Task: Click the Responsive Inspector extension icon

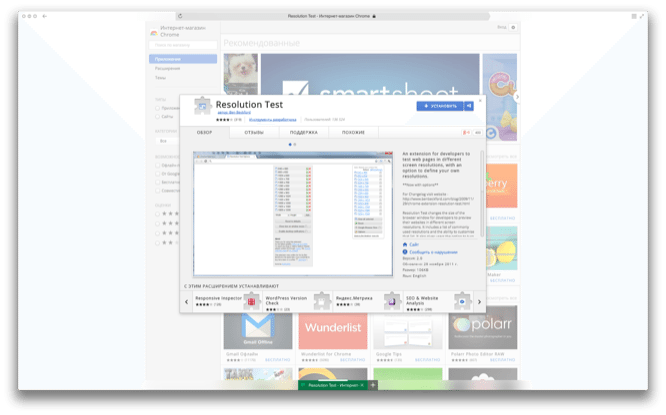Action: pos(251,301)
